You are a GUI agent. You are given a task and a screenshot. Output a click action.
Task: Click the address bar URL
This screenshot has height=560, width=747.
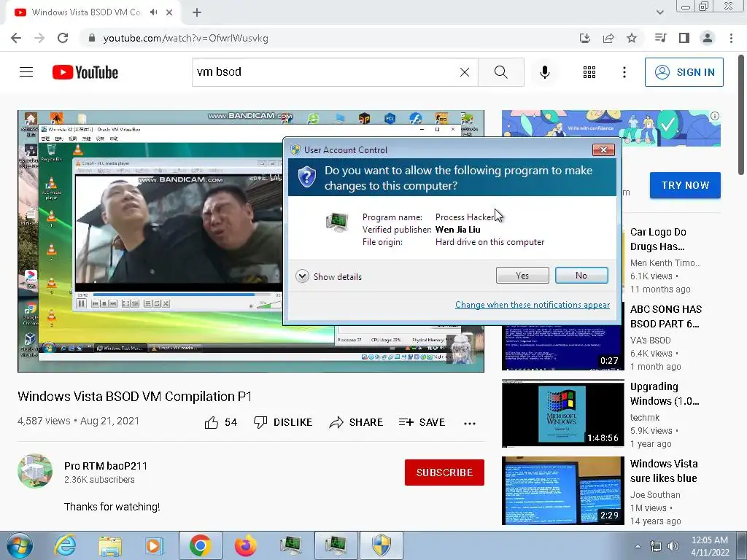point(186,38)
